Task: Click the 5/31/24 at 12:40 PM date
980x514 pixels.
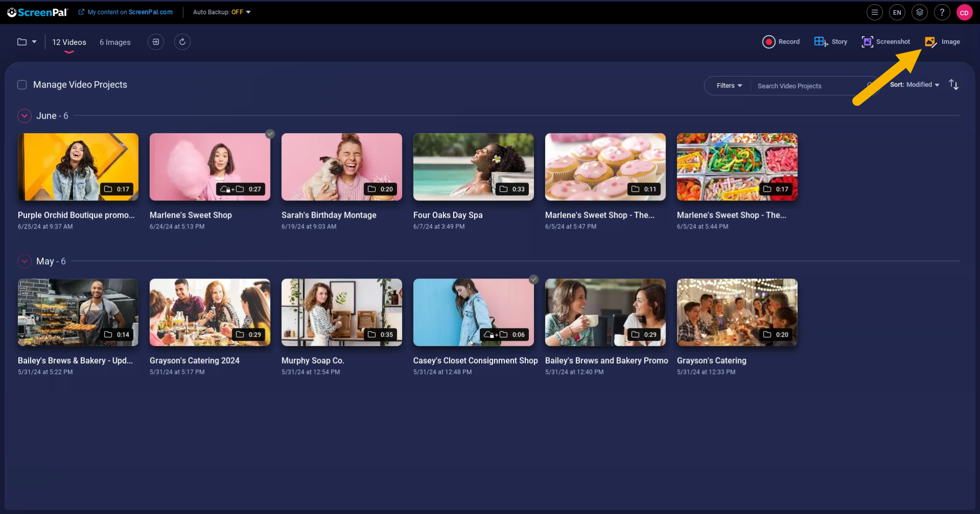Action: click(574, 372)
